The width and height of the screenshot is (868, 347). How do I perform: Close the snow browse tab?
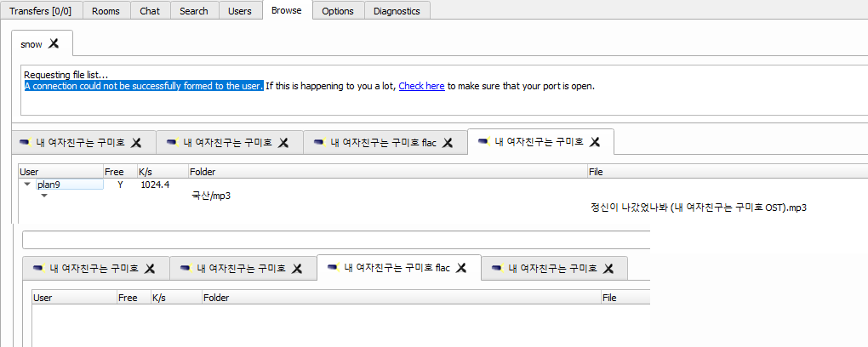coord(53,43)
